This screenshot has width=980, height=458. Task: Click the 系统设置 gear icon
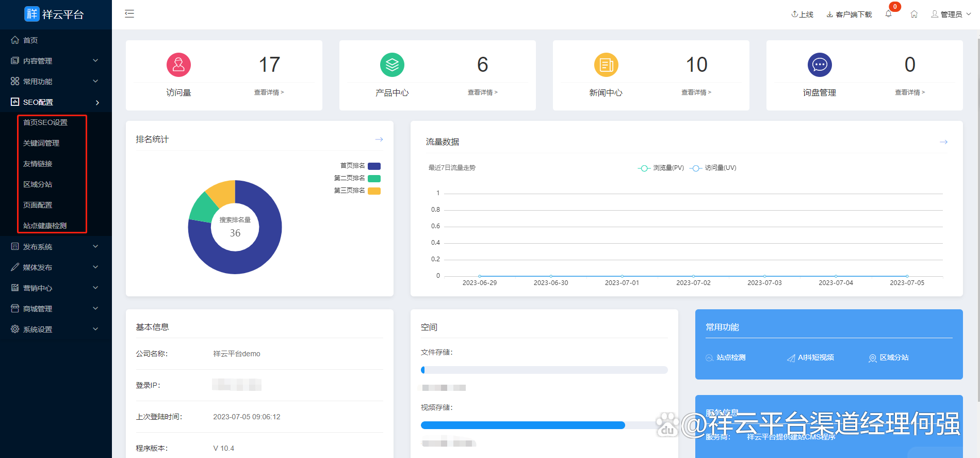pyautogui.click(x=15, y=329)
